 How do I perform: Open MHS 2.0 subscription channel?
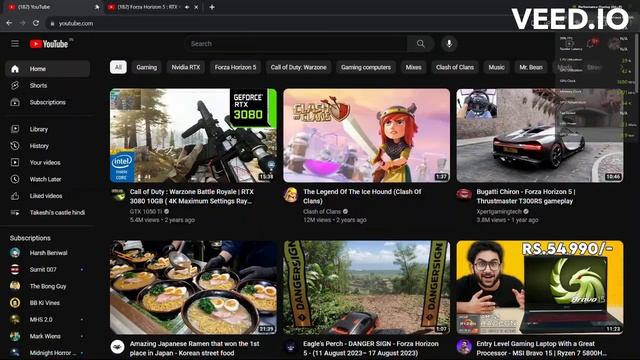pyautogui.click(x=48, y=320)
